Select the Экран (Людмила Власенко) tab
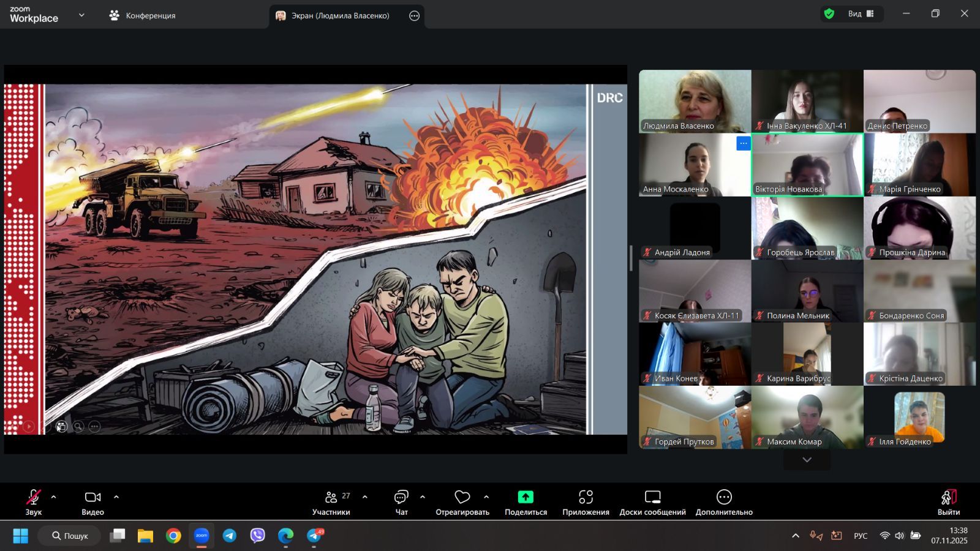980x551 pixels. [x=340, y=16]
